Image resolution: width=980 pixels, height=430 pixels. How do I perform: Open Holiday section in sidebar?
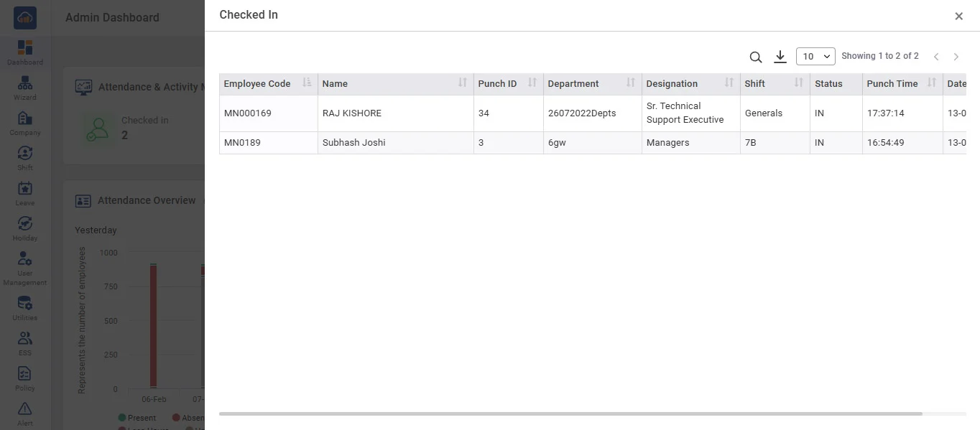coord(24,228)
